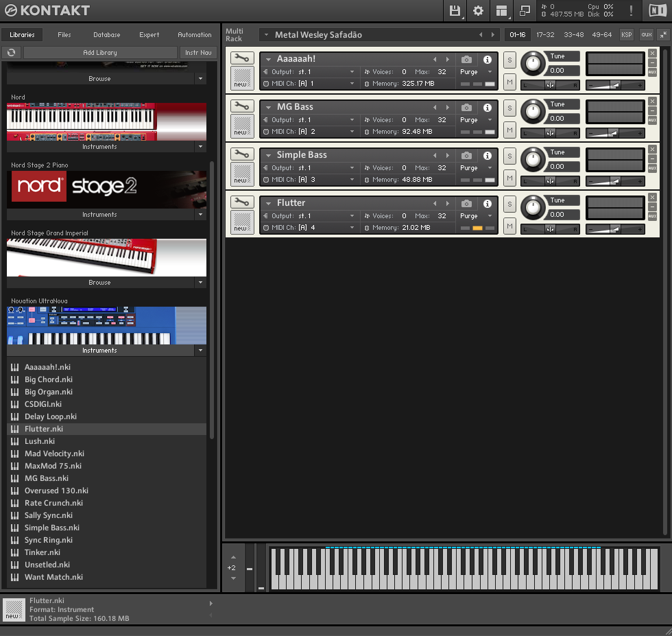Switch to the Database tab

(x=107, y=35)
